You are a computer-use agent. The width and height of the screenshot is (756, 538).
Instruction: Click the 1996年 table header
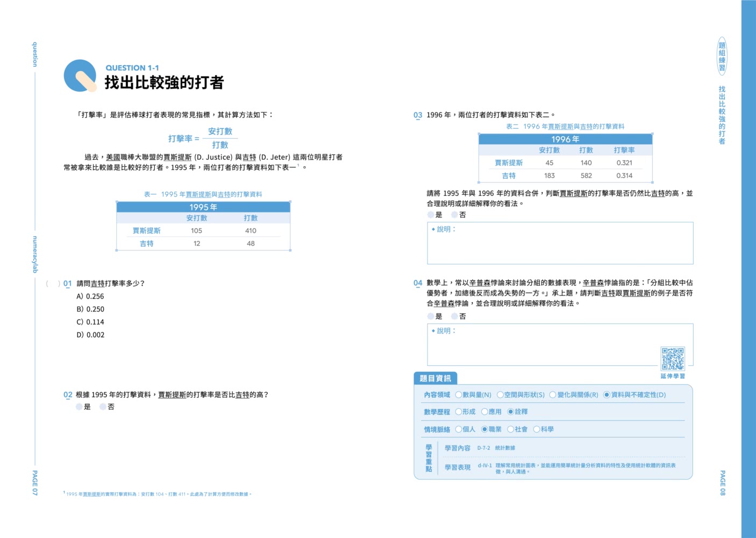tap(565, 139)
